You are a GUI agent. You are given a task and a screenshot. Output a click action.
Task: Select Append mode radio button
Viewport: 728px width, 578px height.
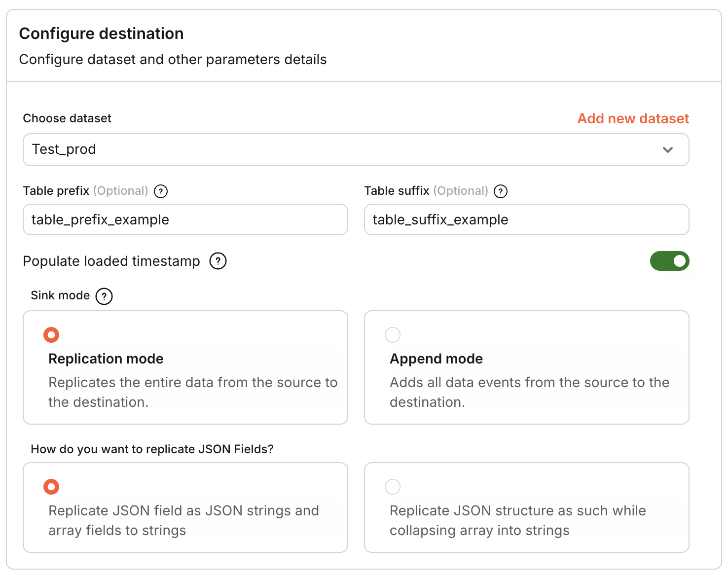click(x=393, y=335)
